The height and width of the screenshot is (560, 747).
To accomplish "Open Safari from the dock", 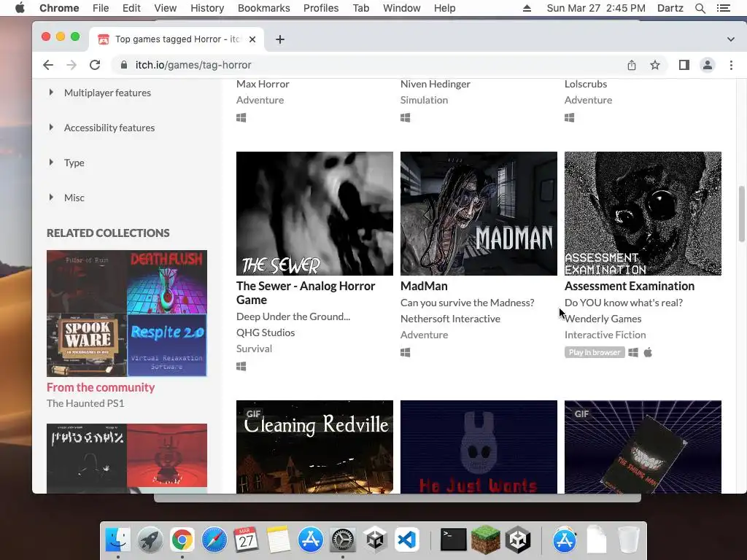I will point(214,540).
